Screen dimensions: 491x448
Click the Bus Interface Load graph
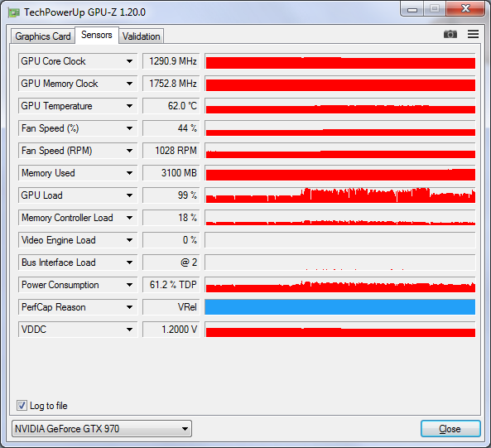point(340,263)
